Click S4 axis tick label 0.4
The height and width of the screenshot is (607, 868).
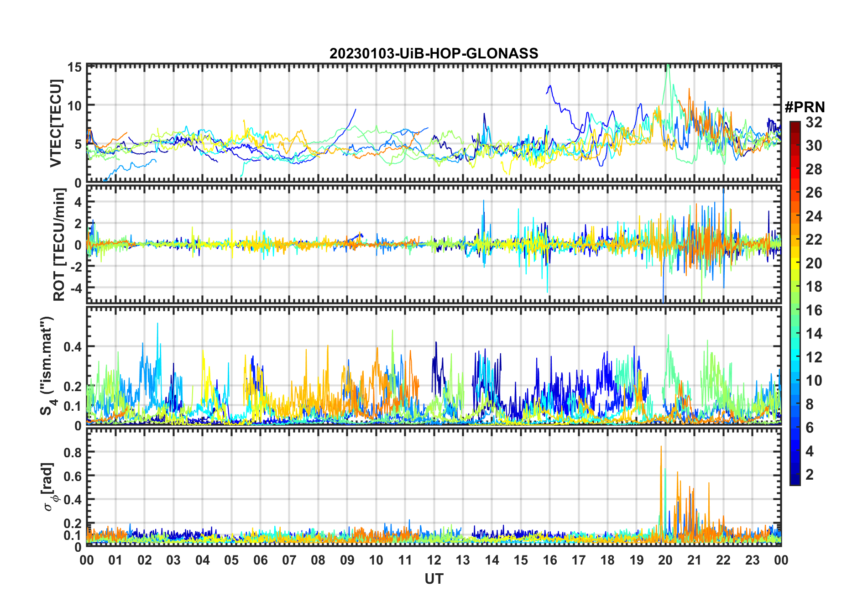73,347
